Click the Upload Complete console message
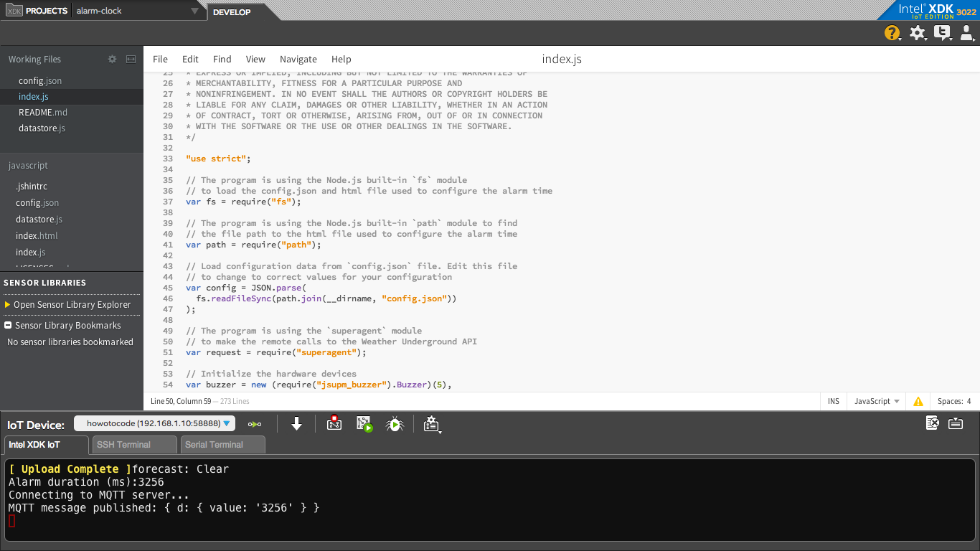This screenshot has width=980, height=551. (70, 469)
